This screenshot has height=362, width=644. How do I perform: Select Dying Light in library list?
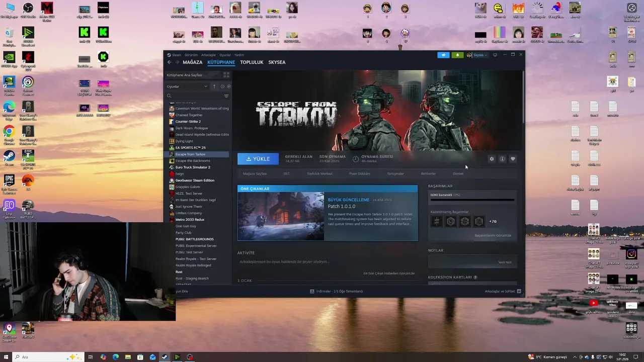pos(184,141)
